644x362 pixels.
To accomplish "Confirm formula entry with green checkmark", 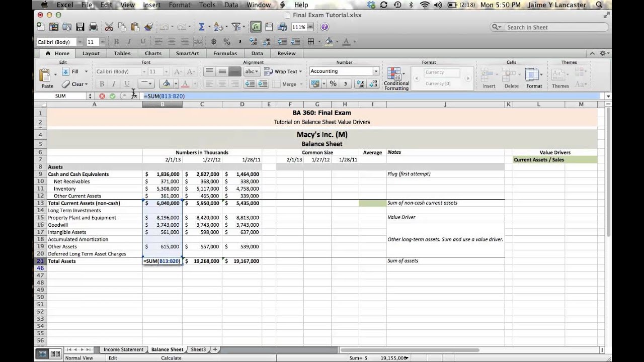I will click(112, 96).
